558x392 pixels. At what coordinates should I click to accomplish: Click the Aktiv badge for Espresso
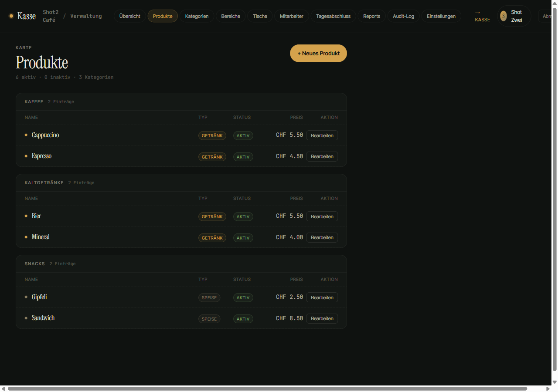(243, 157)
